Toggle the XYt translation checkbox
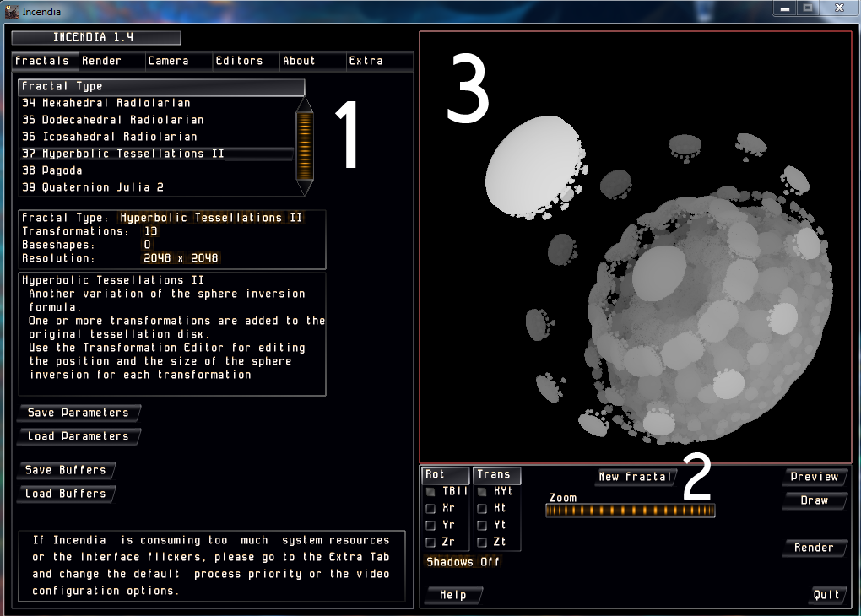The width and height of the screenshot is (861, 616). click(482, 491)
